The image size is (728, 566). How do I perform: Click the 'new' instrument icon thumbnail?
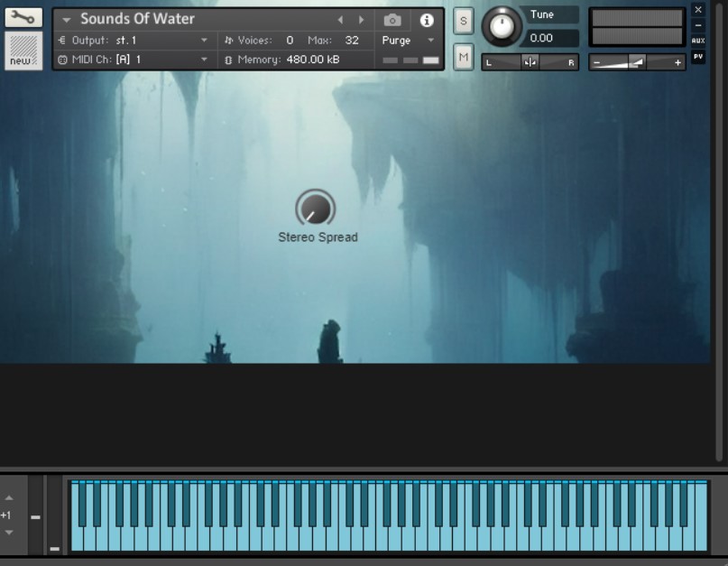[x=23, y=51]
